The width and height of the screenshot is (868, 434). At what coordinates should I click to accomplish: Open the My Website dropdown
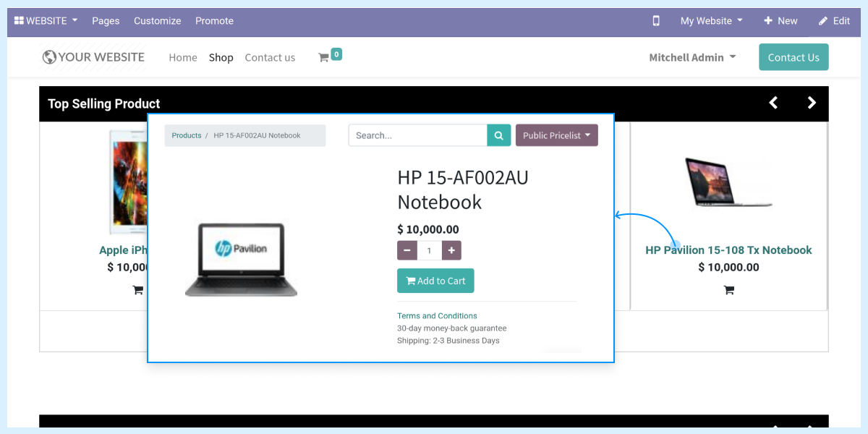[x=710, y=21]
